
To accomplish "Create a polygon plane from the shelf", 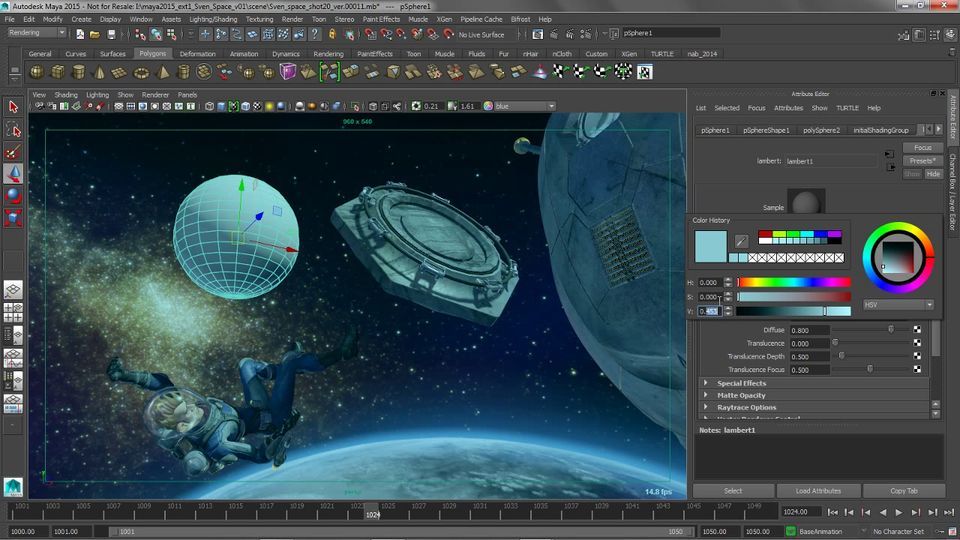I will pyautogui.click(x=119, y=72).
